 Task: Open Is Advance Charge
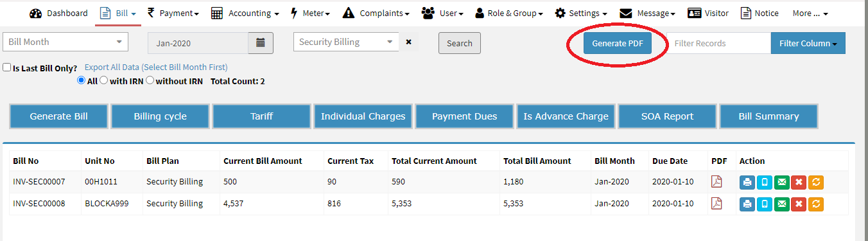566,116
